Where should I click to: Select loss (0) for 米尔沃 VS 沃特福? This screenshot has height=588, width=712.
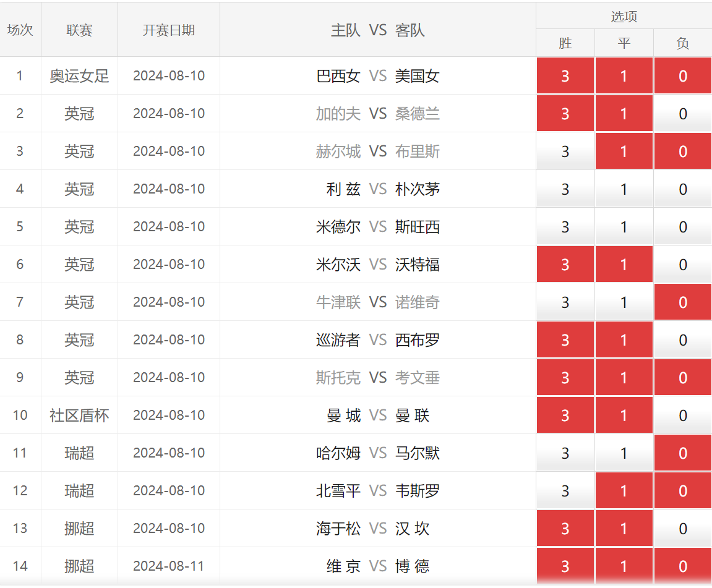click(x=683, y=264)
